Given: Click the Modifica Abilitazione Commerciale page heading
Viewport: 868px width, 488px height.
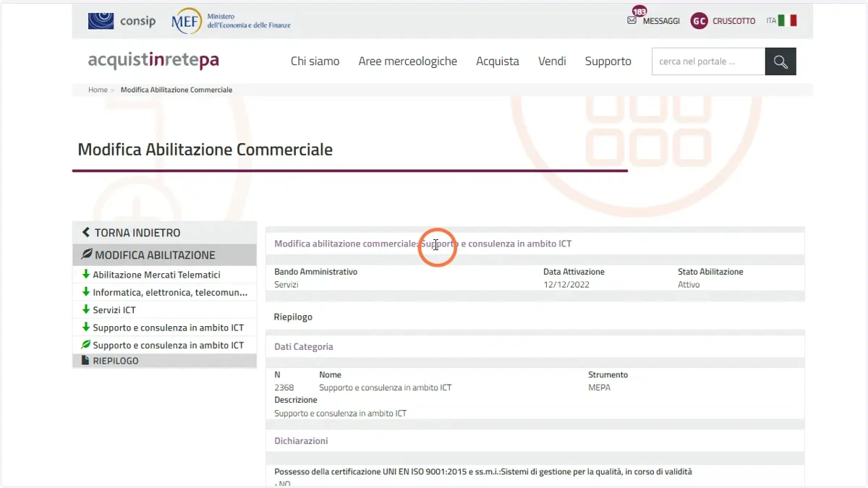Looking at the screenshot, I should point(205,150).
